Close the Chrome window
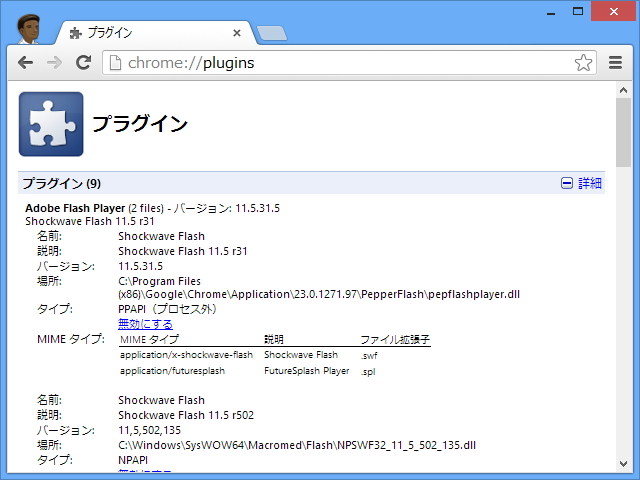 (x=614, y=11)
